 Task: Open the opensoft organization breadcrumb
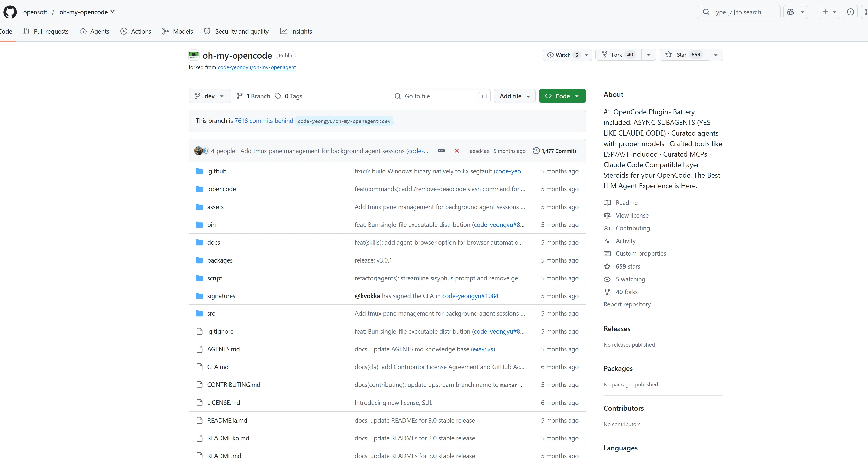point(35,12)
